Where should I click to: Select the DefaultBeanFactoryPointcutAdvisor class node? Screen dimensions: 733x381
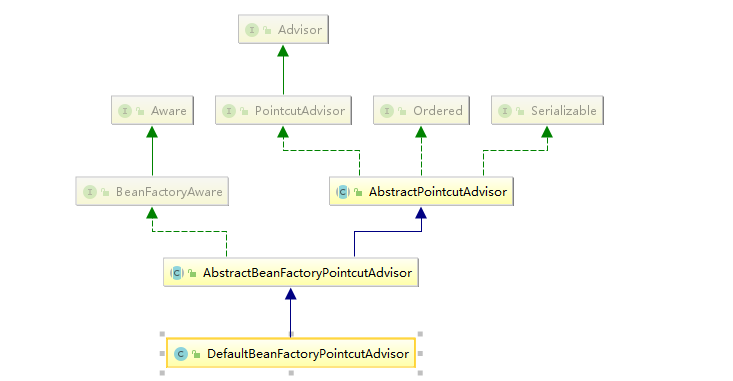point(291,353)
